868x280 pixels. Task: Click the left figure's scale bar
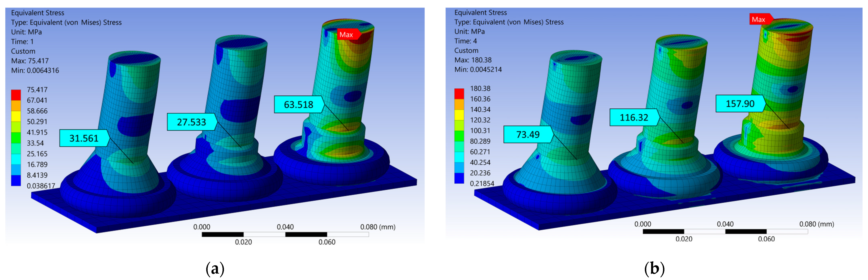285,234
